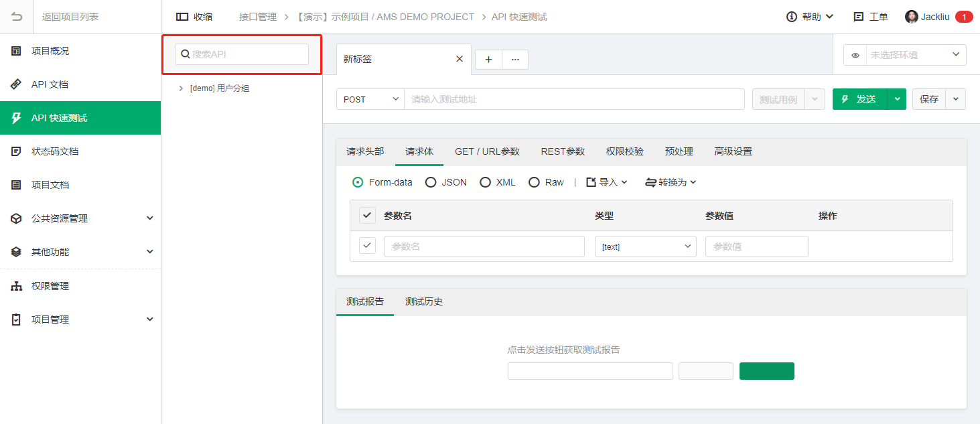Open the 保存 split-button arrow
This screenshot has height=424, width=980.
pyautogui.click(x=955, y=99)
